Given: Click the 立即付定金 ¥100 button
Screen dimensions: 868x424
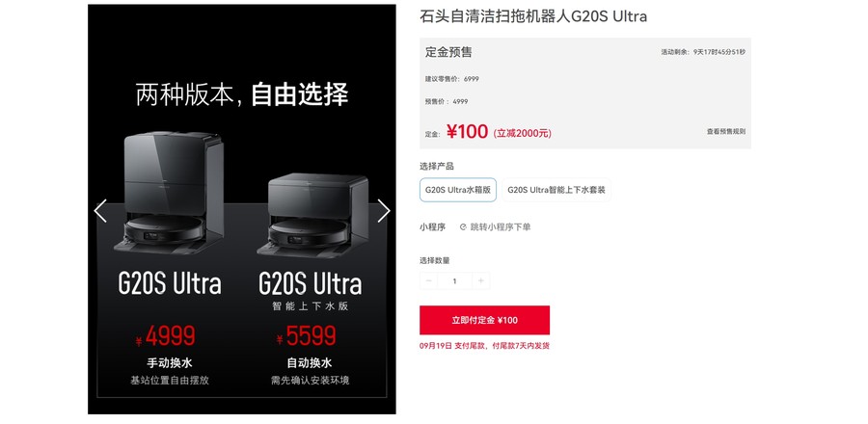Looking at the screenshot, I should [484, 320].
